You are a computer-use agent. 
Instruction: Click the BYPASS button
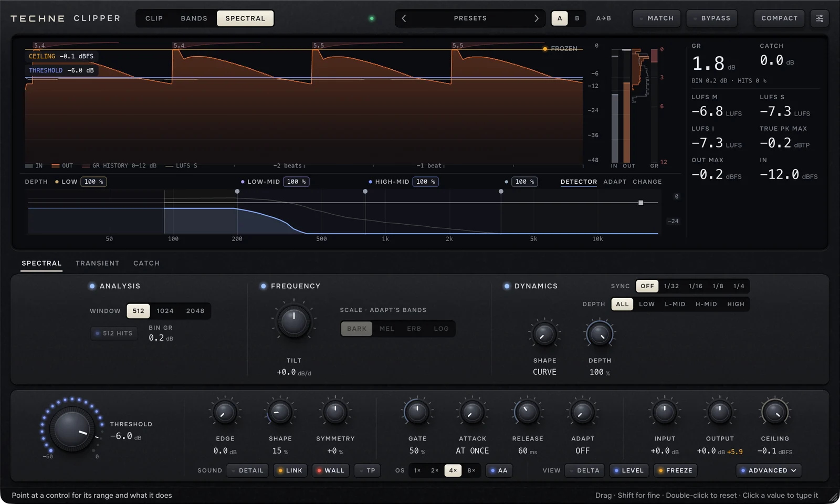pyautogui.click(x=711, y=18)
